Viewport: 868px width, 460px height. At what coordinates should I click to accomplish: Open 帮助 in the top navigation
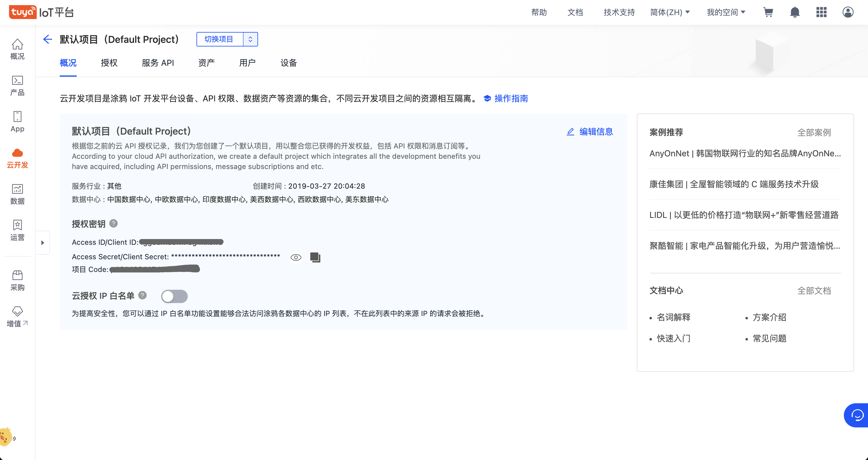click(x=539, y=12)
